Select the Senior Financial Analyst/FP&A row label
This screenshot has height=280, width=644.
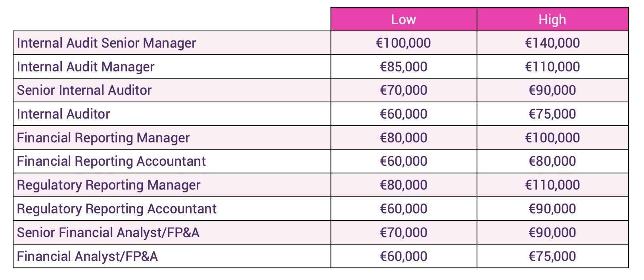pyautogui.click(x=108, y=232)
